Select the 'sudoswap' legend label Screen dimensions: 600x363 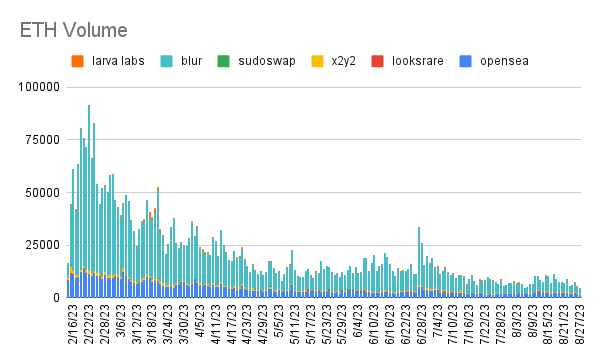[x=267, y=61]
